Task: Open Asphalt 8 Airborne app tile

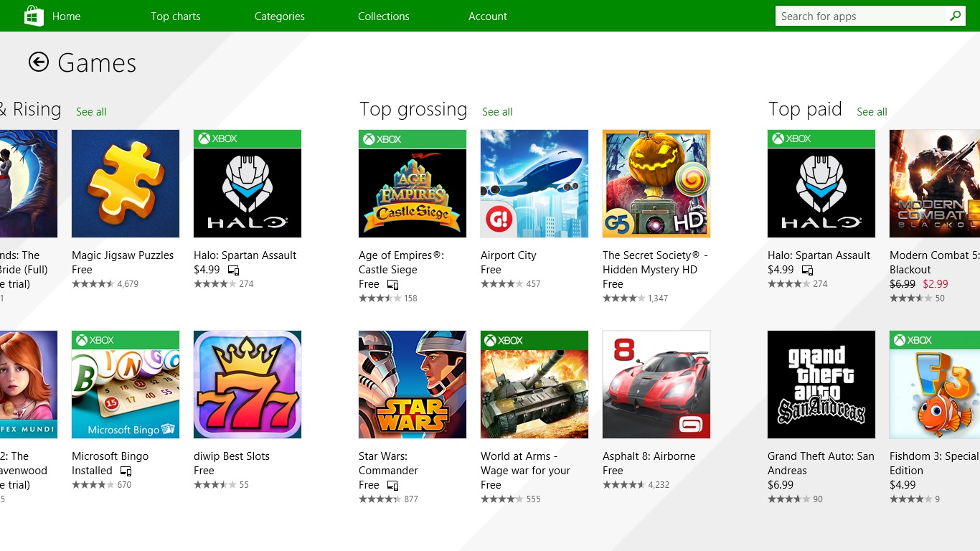Action: 656,385
